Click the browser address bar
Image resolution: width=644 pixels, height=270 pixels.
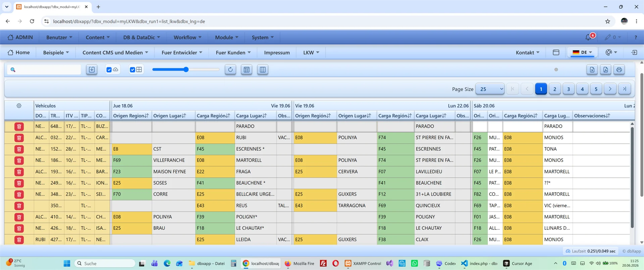pos(322,21)
